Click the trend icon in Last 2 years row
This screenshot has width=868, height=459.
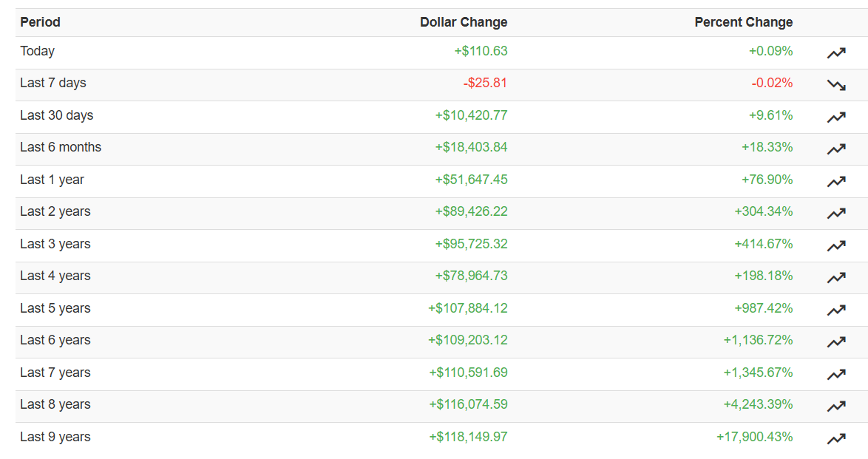836,213
